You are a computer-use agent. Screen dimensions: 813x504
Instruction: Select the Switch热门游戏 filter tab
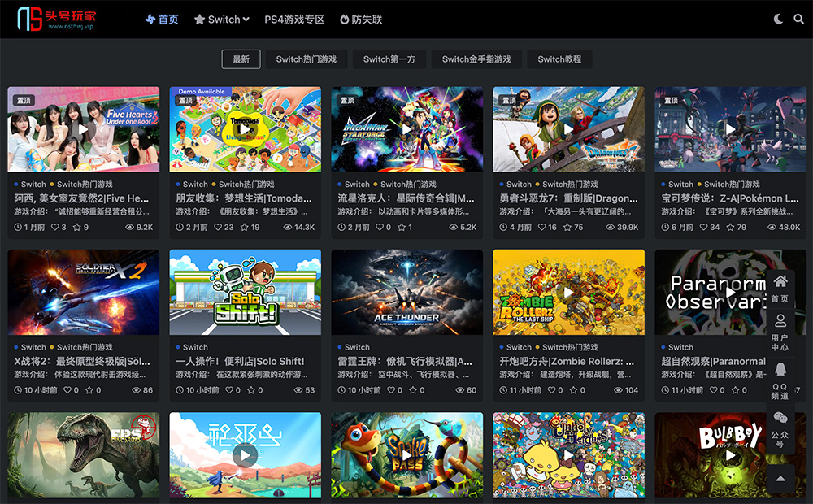pos(307,59)
